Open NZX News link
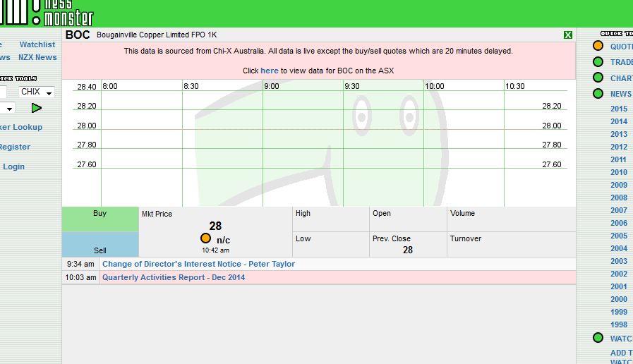Viewport: 633px width, 364px height. [x=37, y=57]
